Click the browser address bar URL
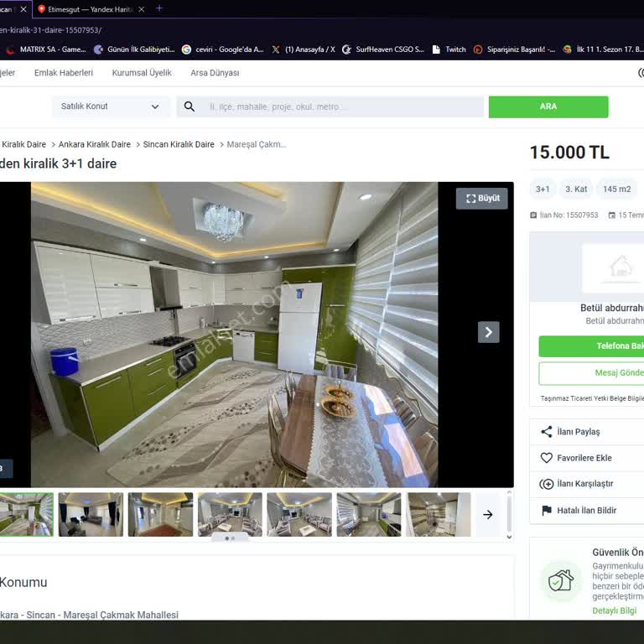 pyautogui.click(x=51, y=30)
